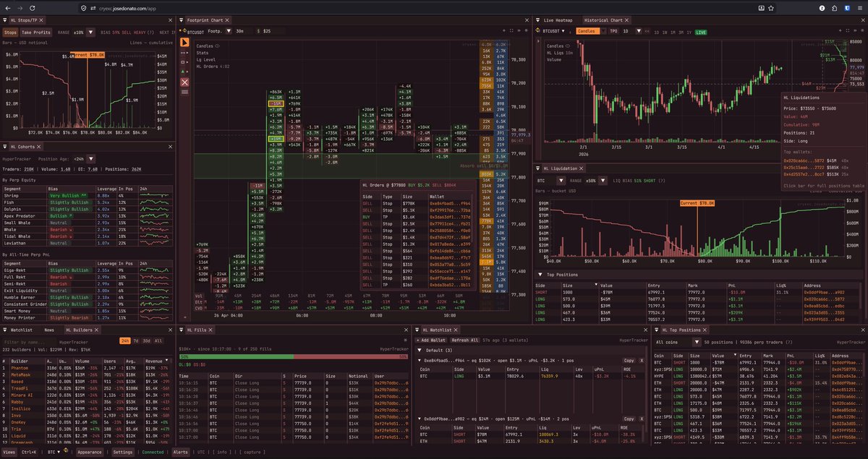Toggle the LIVE mode button
Image resolution: width=868 pixels, height=459 pixels.
pos(701,32)
